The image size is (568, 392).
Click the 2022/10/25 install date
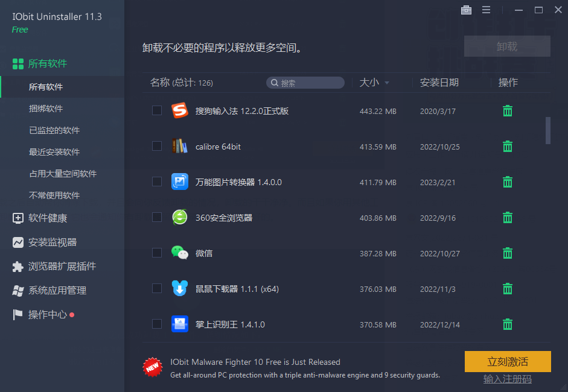(440, 147)
